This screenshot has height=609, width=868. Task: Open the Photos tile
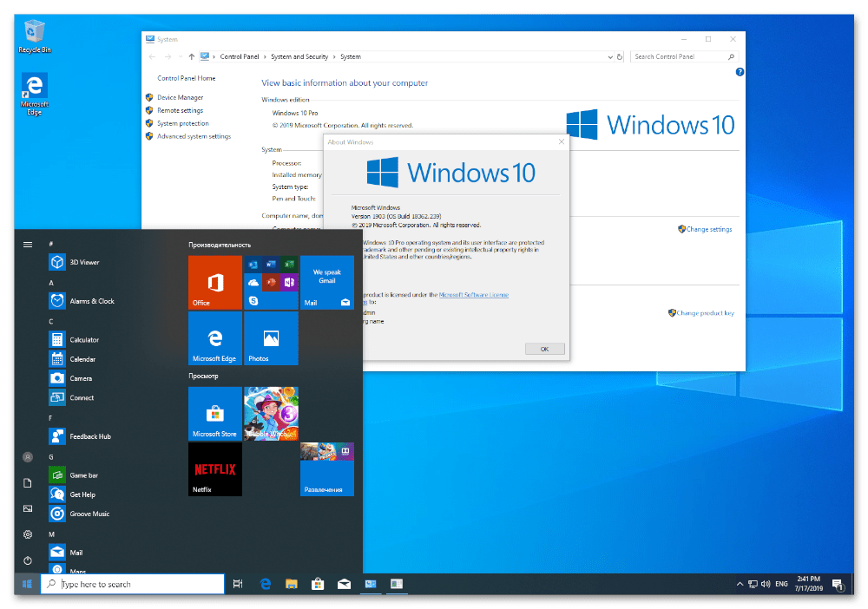(x=271, y=338)
